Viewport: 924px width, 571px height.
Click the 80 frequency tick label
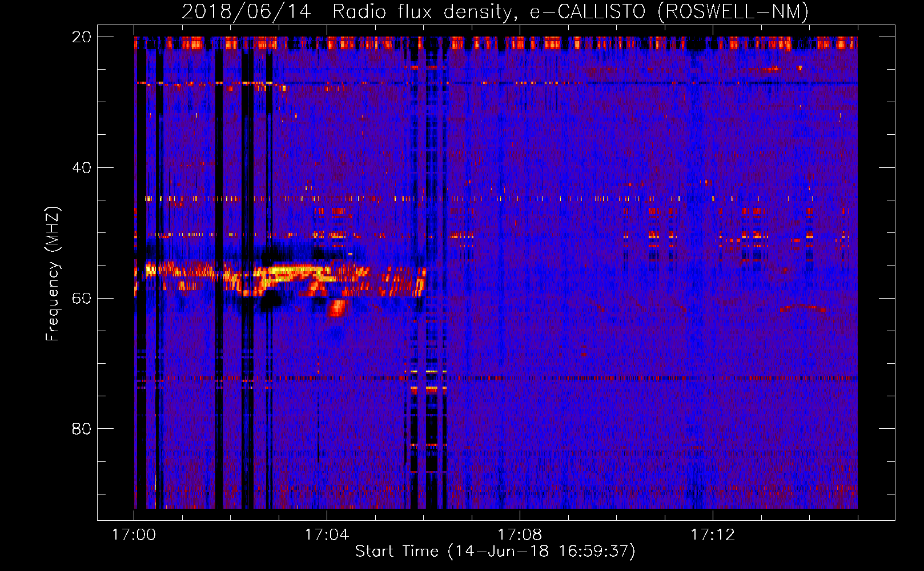(x=82, y=429)
